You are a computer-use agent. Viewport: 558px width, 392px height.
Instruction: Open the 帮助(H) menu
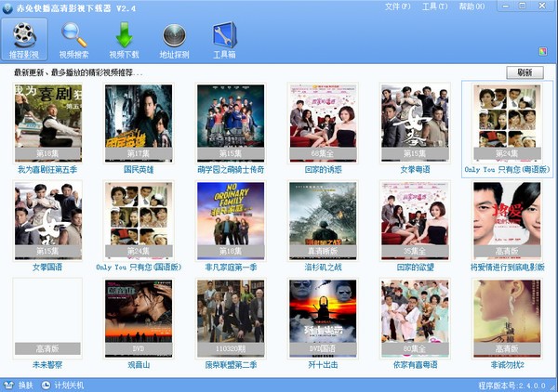pos(472,7)
